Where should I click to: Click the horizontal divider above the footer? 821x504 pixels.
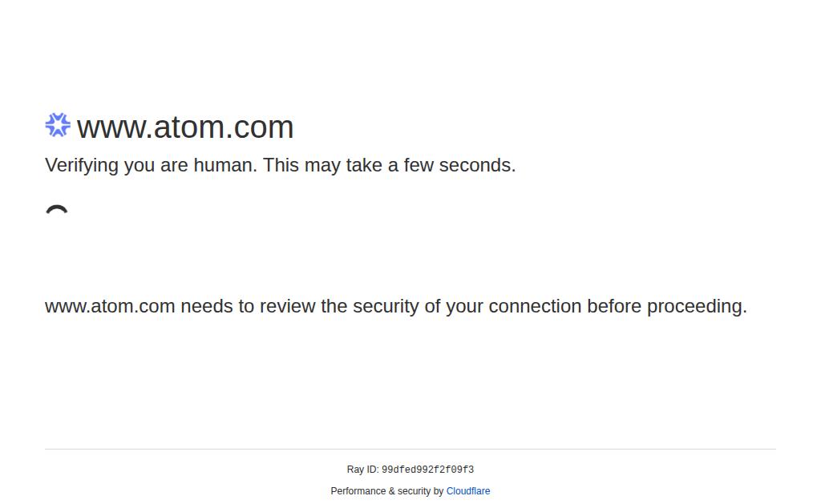pos(410,450)
